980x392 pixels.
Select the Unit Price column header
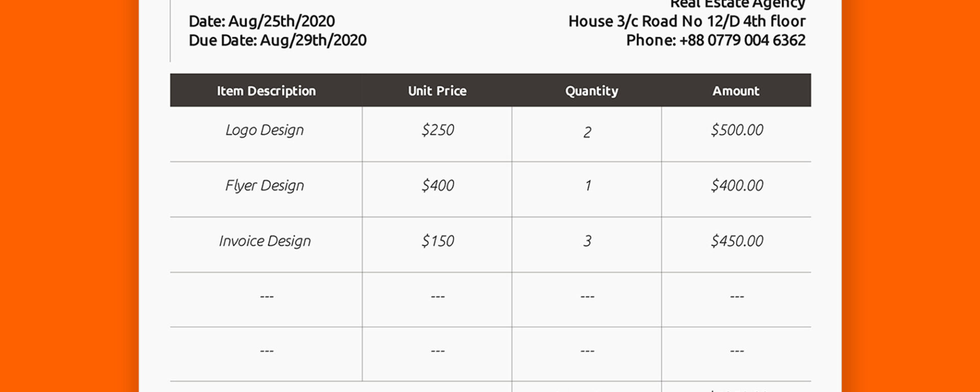(437, 91)
